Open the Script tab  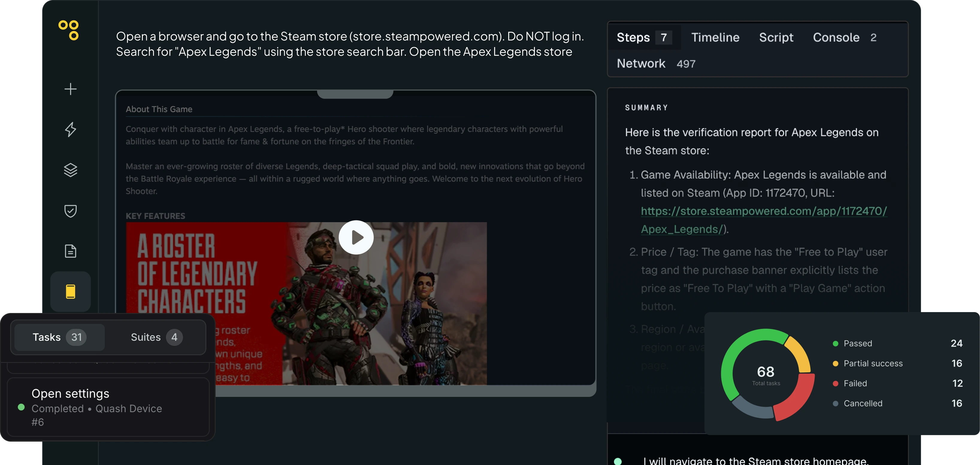(776, 37)
